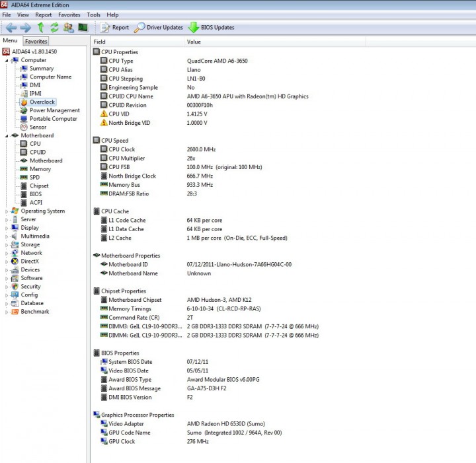Click the Driver Updates button label
Screen dimensions: 476x463
[165, 28]
